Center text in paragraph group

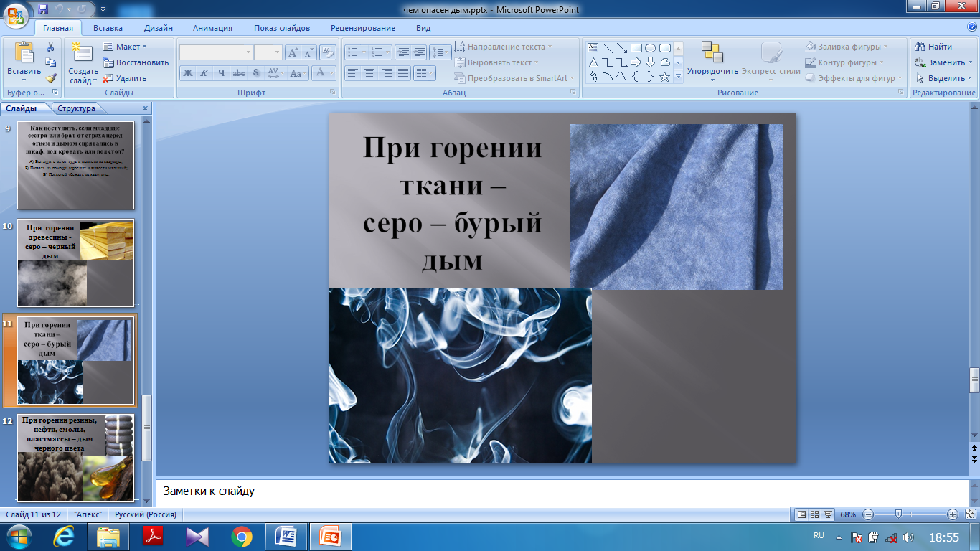[x=369, y=73]
